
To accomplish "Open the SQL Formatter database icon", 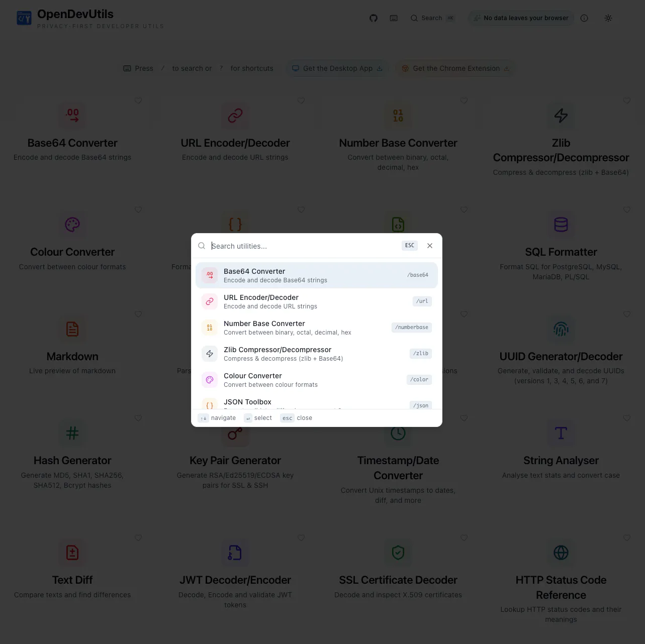I will point(561,225).
